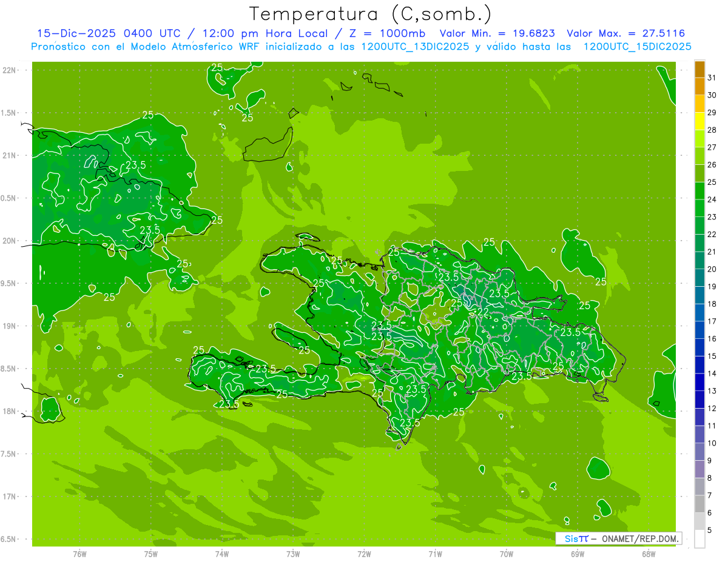Click the '1200UTC_13DIC2025' initialization time

pos(415,47)
